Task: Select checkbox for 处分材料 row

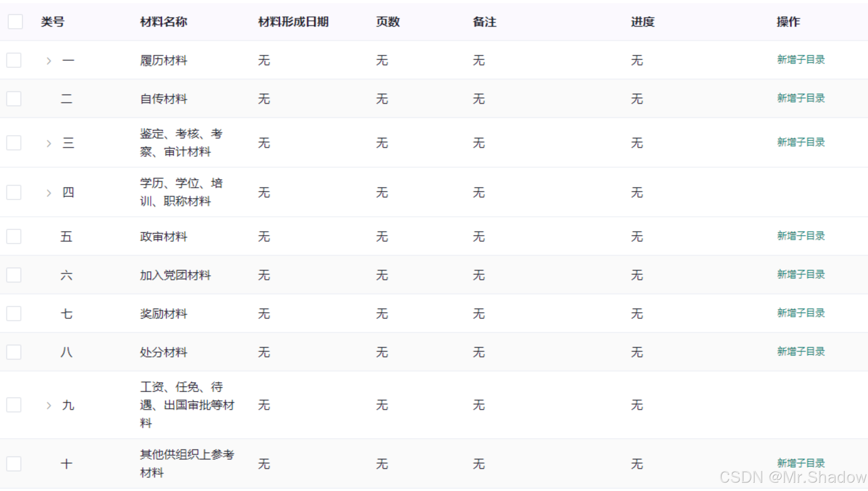Action: pyautogui.click(x=14, y=352)
